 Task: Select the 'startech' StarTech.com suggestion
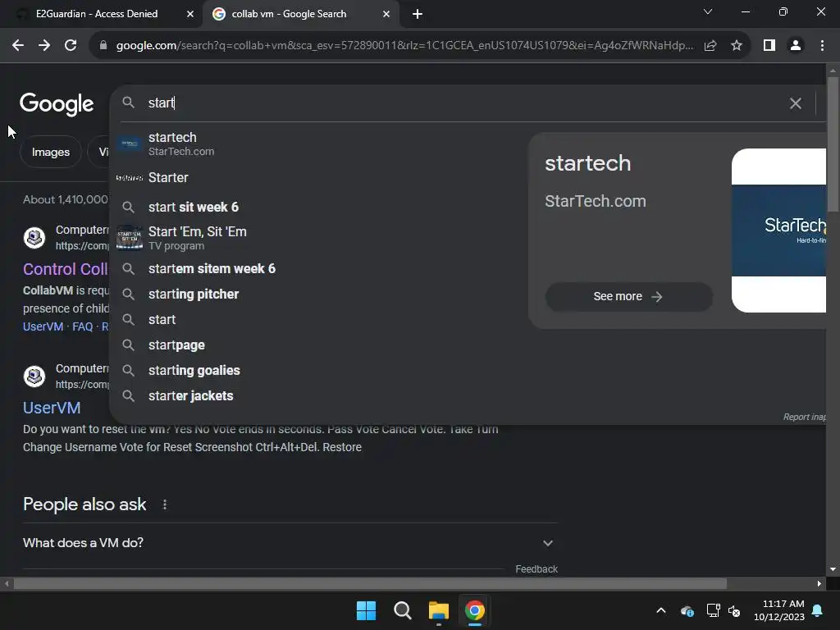tap(318, 144)
